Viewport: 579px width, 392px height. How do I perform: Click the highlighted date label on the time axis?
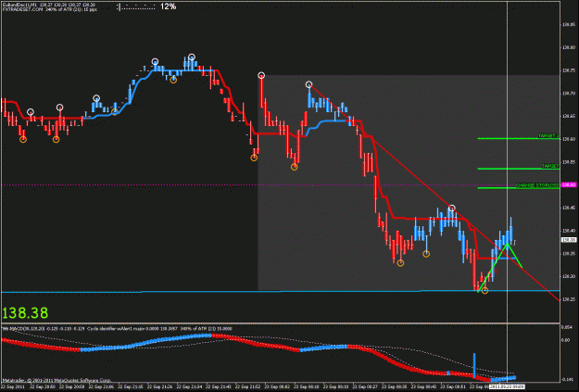[507, 386]
